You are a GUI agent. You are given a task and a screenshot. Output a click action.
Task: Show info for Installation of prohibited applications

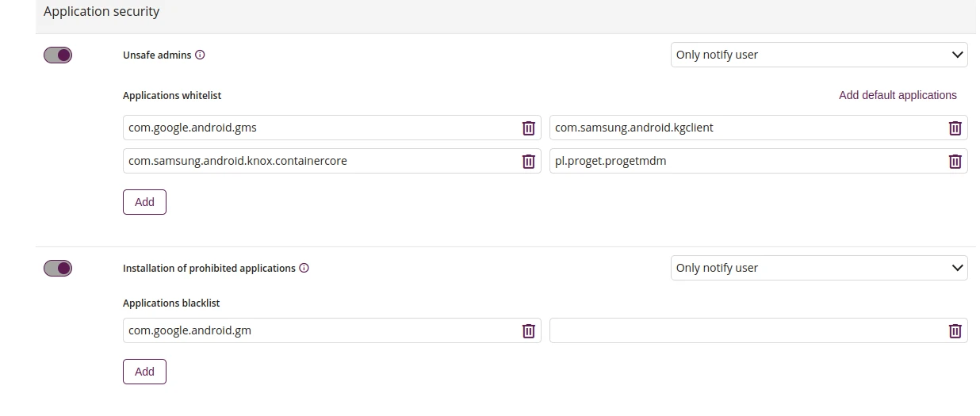(x=304, y=268)
